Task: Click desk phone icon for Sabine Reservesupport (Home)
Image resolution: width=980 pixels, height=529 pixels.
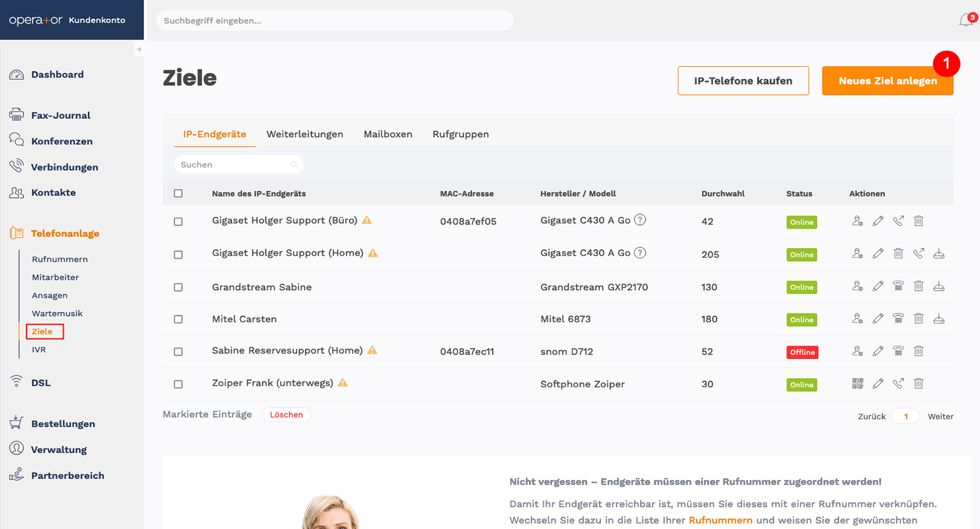Action: (x=898, y=351)
